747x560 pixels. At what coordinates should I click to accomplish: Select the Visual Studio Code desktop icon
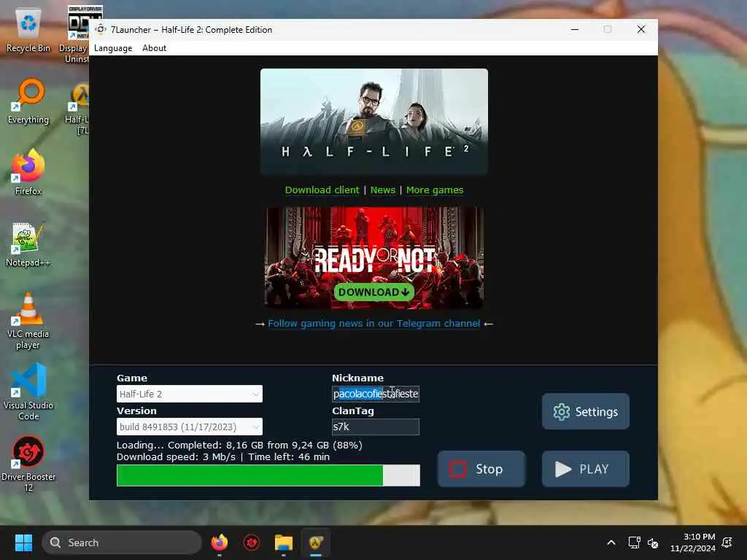28,392
